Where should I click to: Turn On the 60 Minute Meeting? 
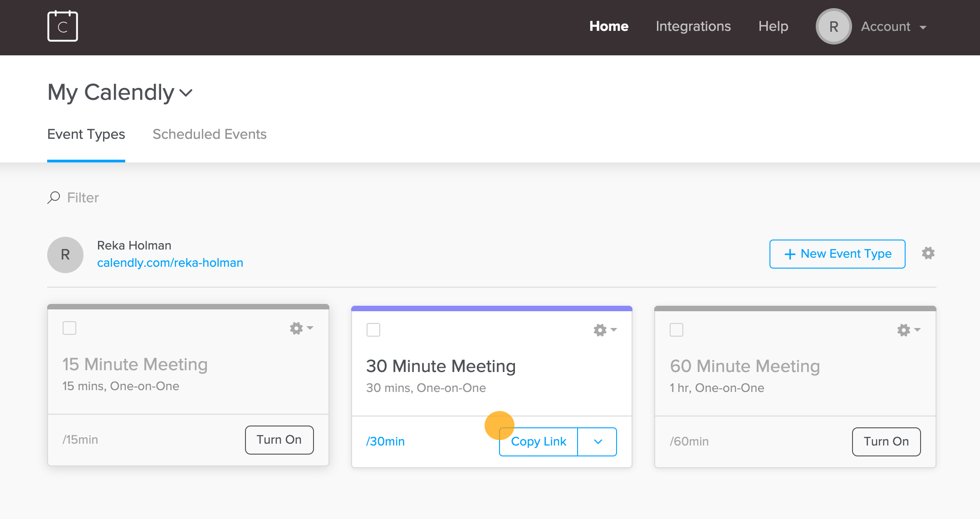click(x=886, y=441)
